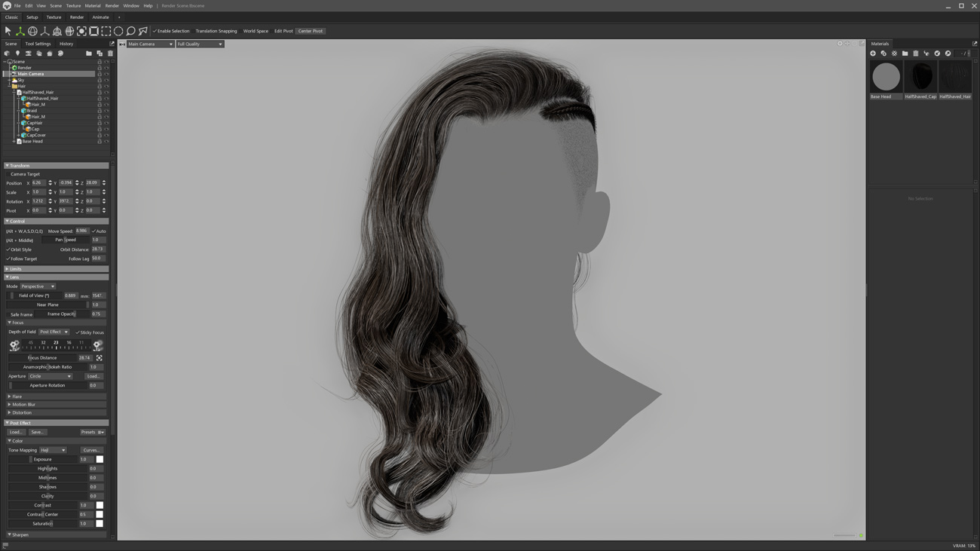Select the Rotate sphere tool

tap(32, 31)
